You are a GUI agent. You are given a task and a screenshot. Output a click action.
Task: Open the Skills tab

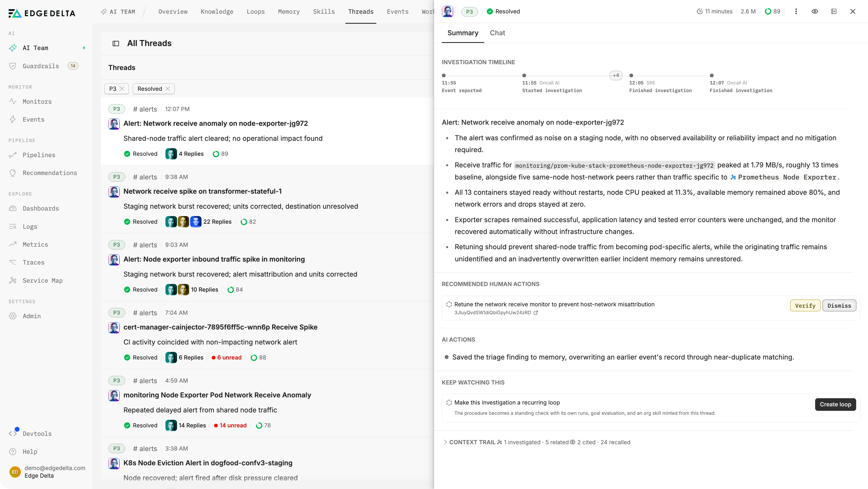[324, 12]
